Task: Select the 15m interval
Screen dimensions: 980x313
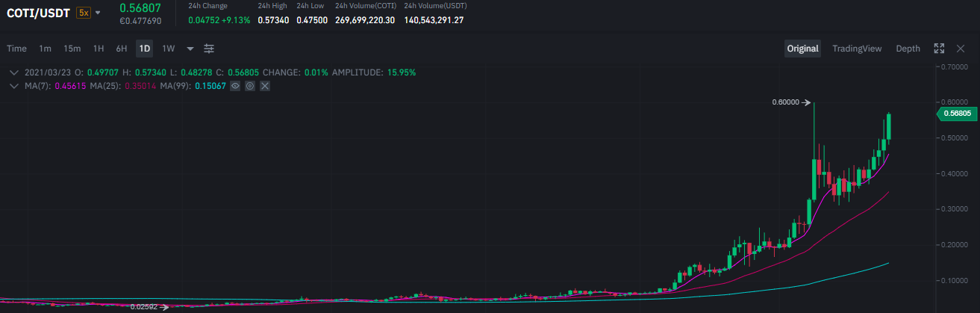Action: click(72, 49)
